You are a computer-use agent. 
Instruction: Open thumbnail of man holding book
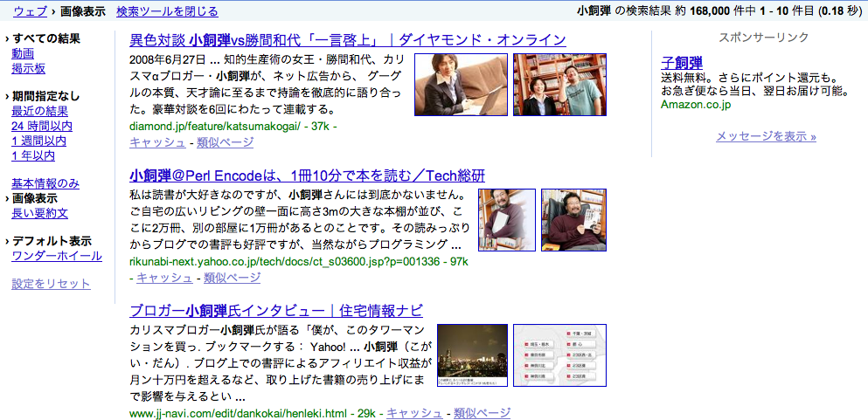pos(573,220)
